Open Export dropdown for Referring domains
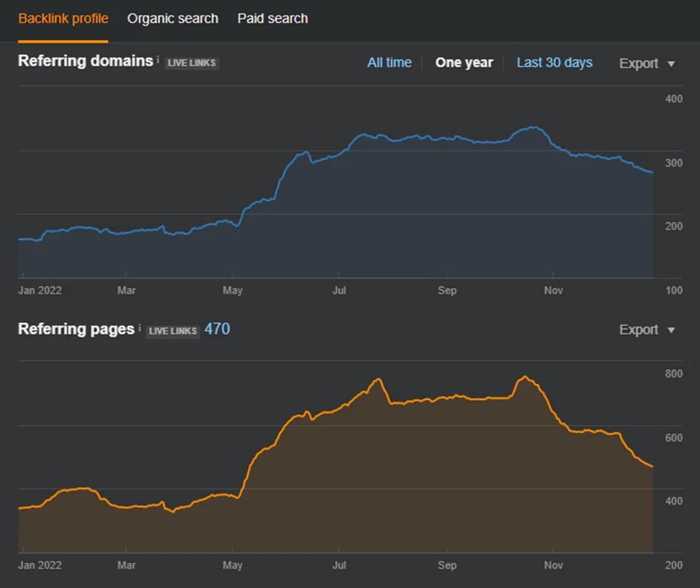700x588 pixels. [x=647, y=63]
